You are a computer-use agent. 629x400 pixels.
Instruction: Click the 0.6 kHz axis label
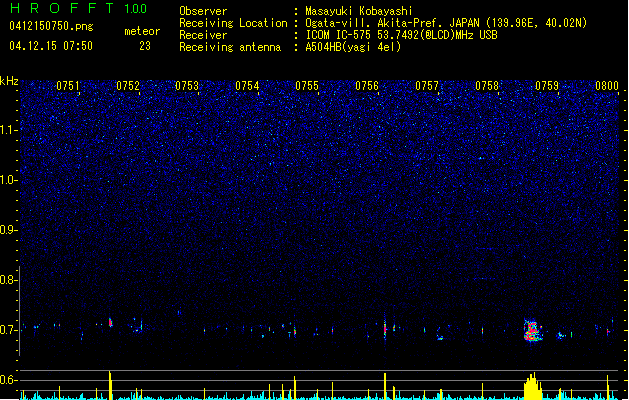coord(9,380)
